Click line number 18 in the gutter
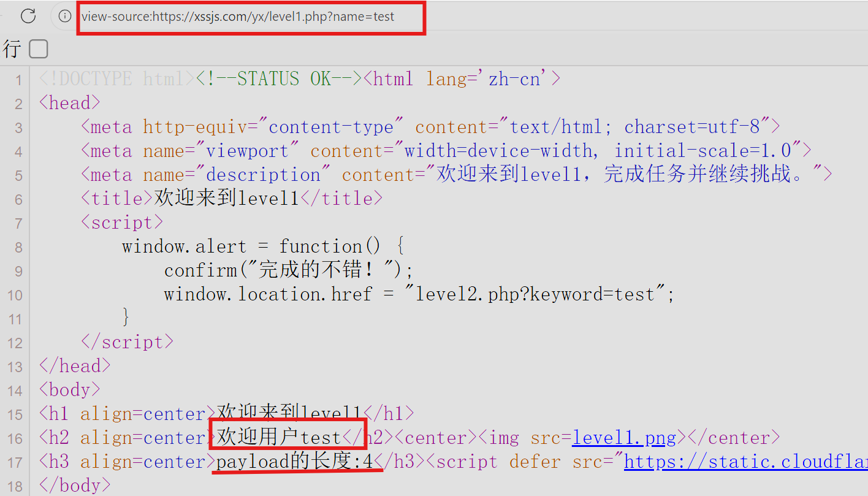This screenshot has height=496, width=868. 15,487
